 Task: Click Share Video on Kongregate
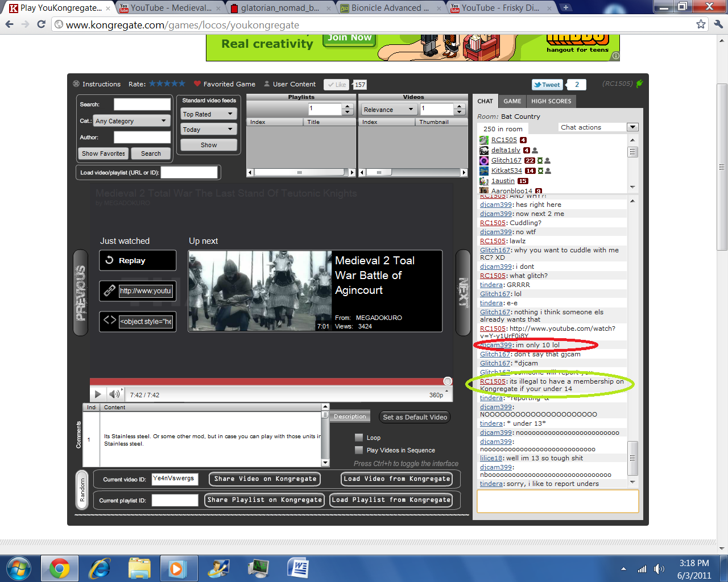point(265,479)
